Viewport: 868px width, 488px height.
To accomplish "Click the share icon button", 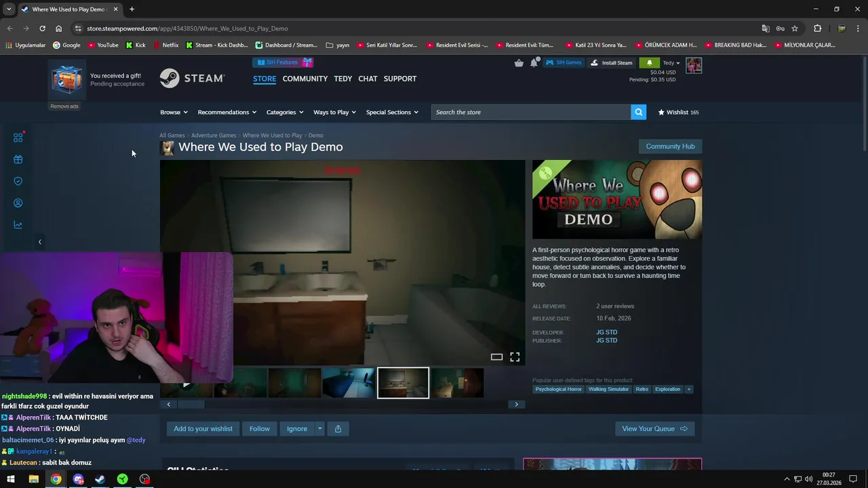I will click(x=338, y=428).
